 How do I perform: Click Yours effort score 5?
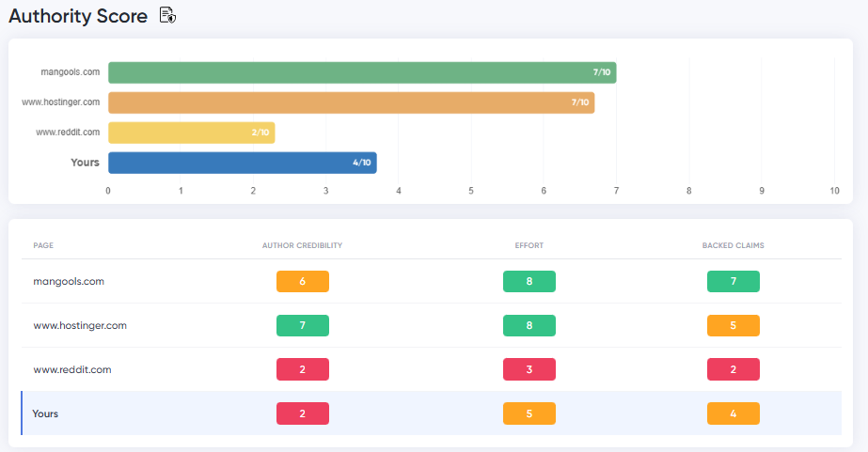(x=529, y=413)
